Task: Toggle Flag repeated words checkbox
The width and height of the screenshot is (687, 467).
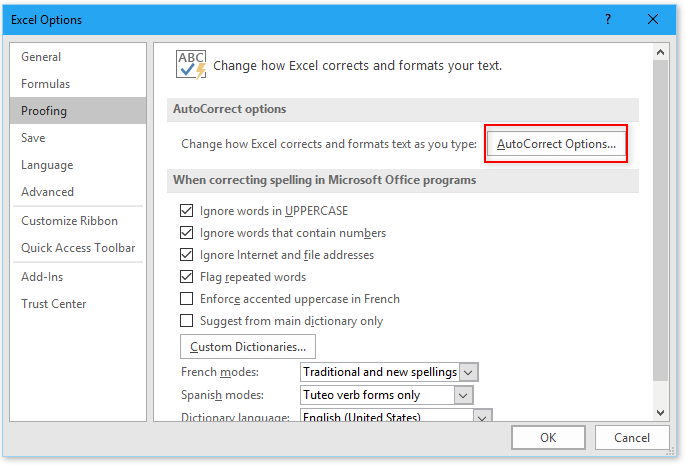Action: (186, 277)
